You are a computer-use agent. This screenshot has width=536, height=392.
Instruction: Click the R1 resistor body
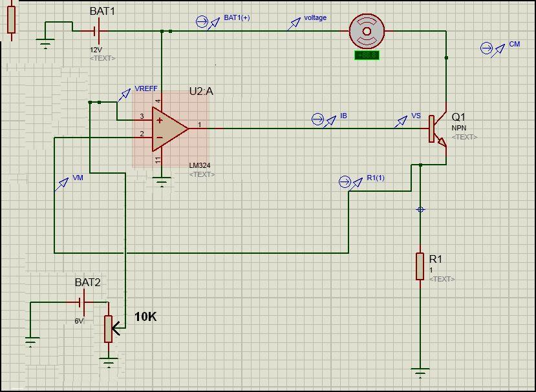click(x=420, y=266)
